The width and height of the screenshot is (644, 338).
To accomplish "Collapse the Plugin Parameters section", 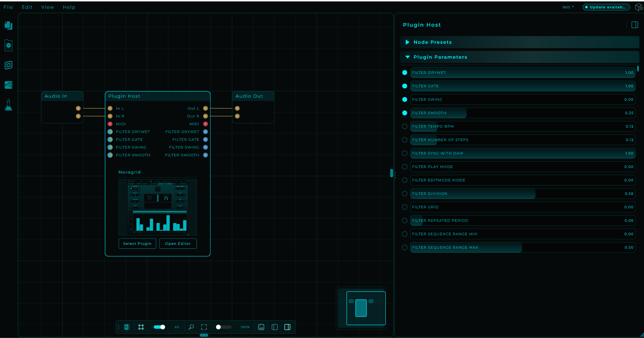I will (520, 57).
